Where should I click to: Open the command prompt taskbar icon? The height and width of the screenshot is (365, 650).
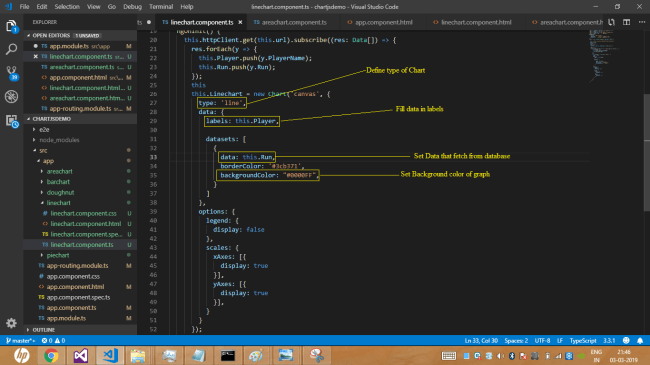tap(228, 355)
